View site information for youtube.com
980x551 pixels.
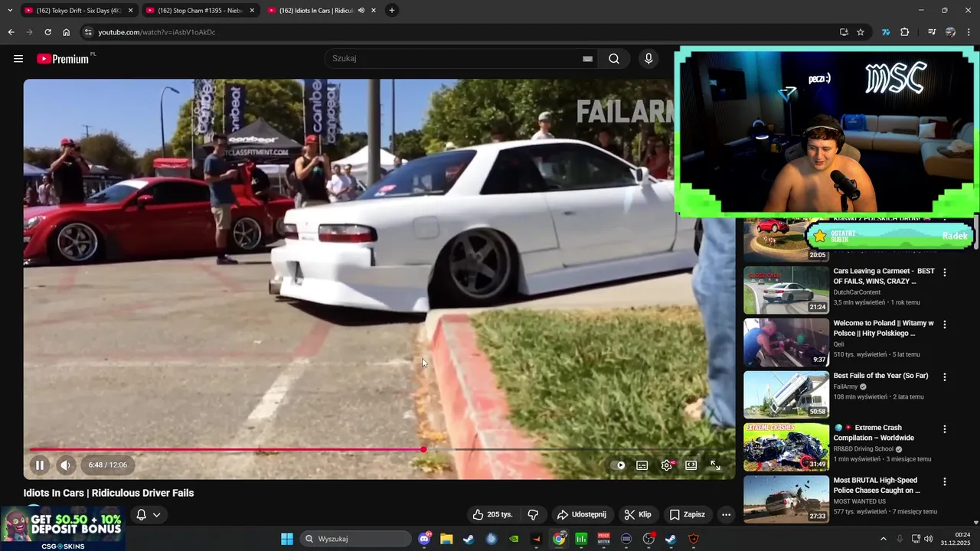tap(89, 32)
